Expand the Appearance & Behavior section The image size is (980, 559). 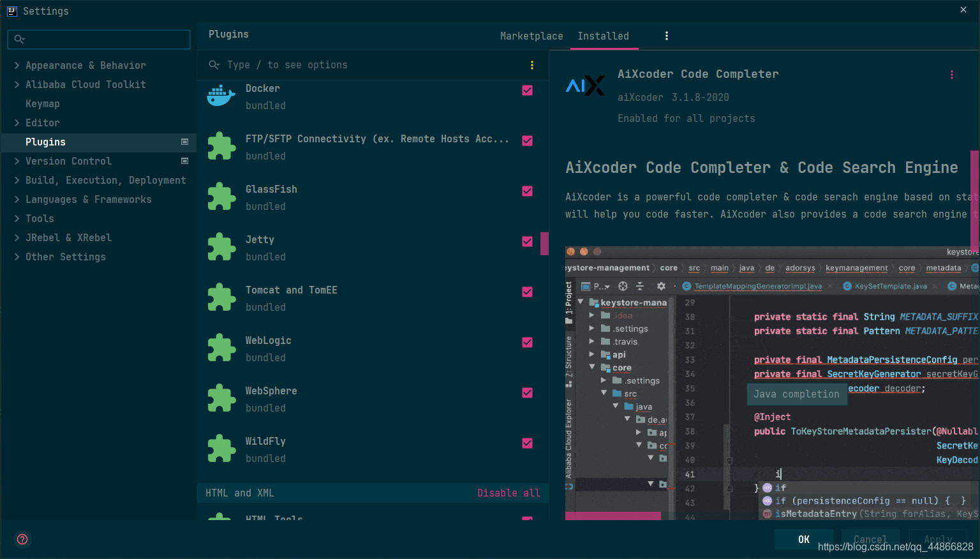[17, 65]
